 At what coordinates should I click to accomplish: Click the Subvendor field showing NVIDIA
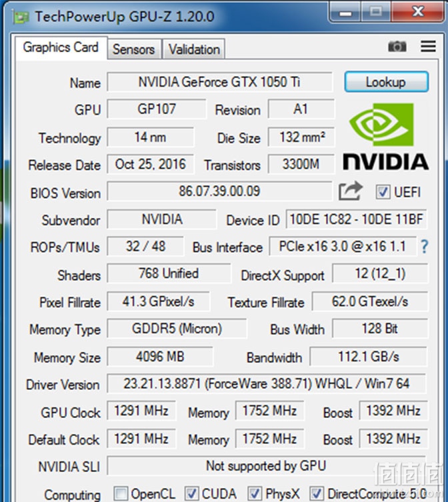point(162,219)
